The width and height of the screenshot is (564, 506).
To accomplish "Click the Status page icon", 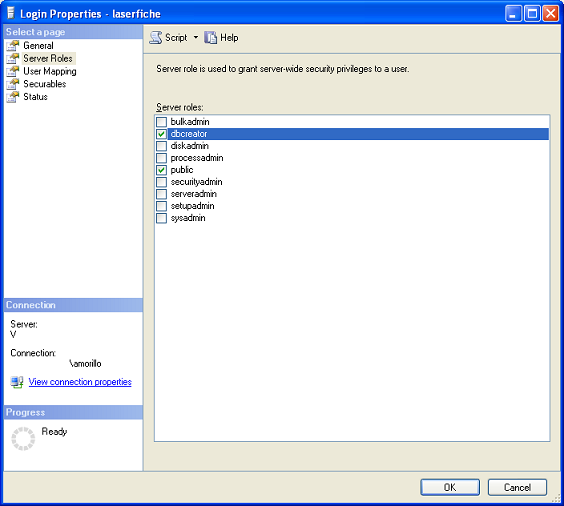I will pos(13,97).
